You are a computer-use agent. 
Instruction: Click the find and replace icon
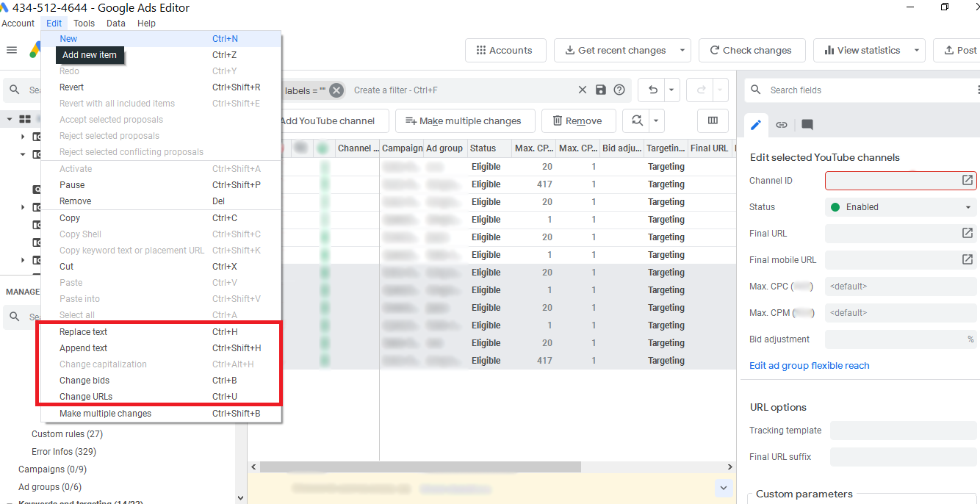636,120
